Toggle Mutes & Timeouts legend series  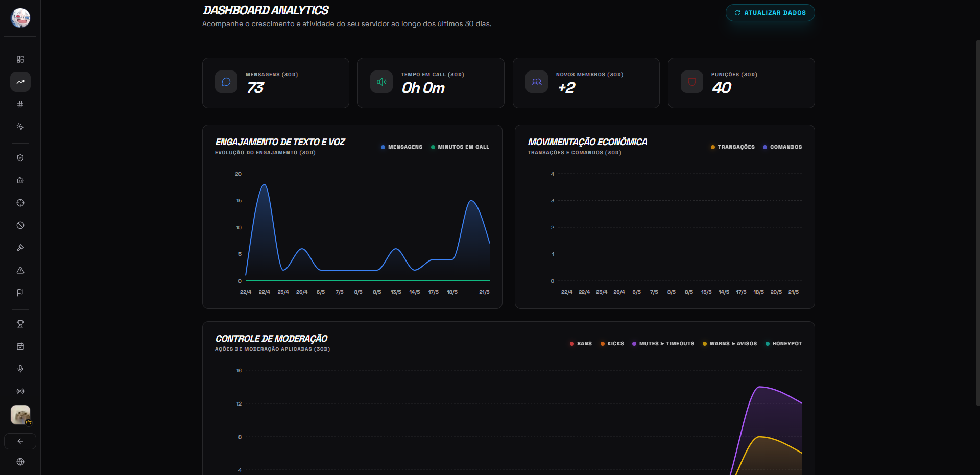point(663,344)
